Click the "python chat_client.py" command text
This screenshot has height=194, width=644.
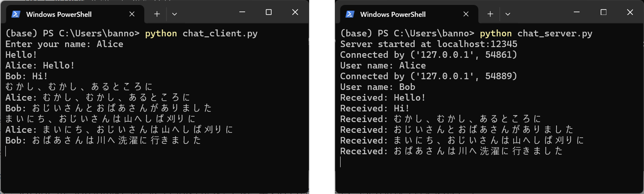[x=201, y=33]
